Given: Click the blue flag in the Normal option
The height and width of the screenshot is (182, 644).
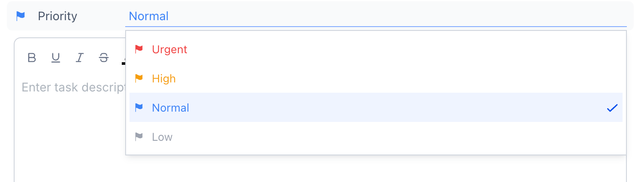Looking at the screenshot, I should coord(138,108).
